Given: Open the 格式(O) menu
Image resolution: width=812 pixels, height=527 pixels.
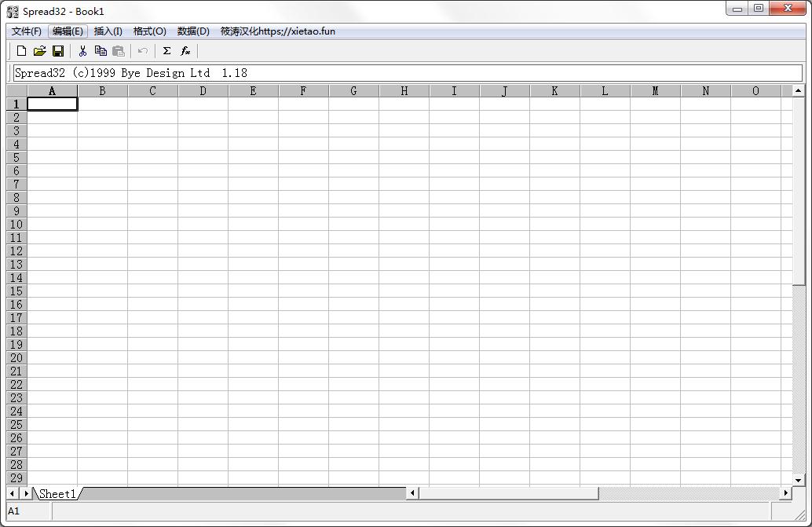Looking at the screenshot, I should pyautogui.click(x=148, y=31).
